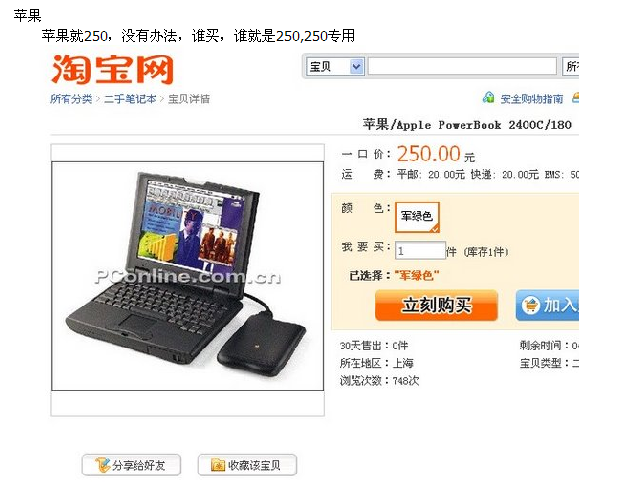Click the icon right of 安全购物指南
The height and width of the screenshot is (488, 622).
tap(575, 98)
